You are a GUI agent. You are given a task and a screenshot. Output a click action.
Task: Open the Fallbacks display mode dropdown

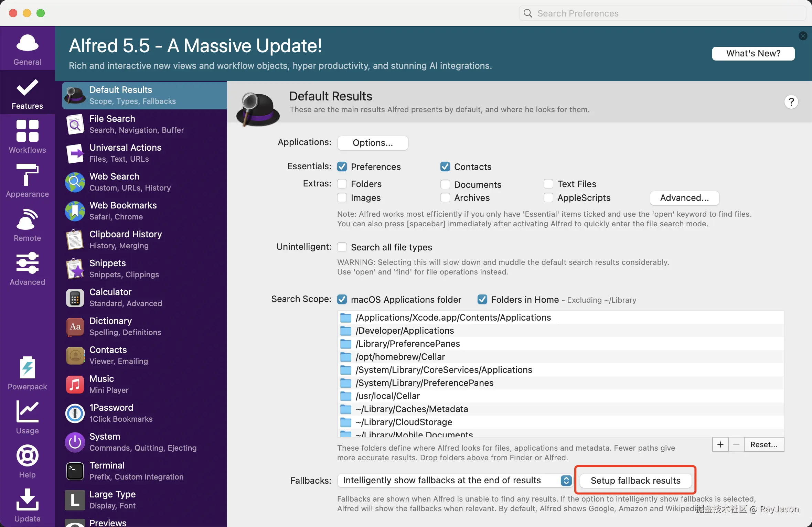point(454,481)
